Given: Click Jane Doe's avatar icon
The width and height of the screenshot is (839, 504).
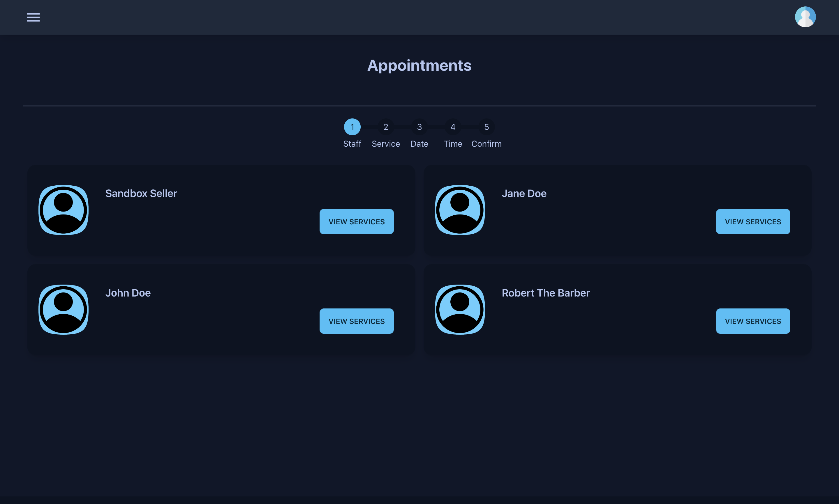Looking at the screenshot, I should coord(460,210).
